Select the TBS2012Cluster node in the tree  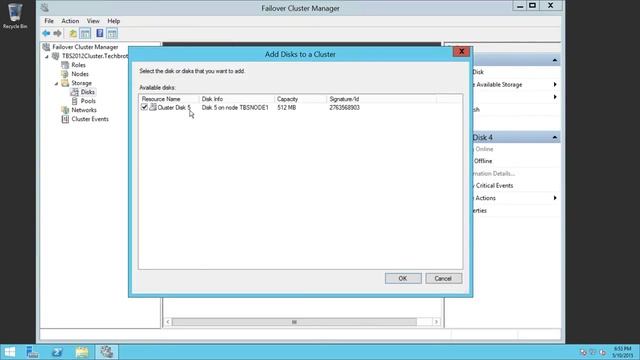95,56
